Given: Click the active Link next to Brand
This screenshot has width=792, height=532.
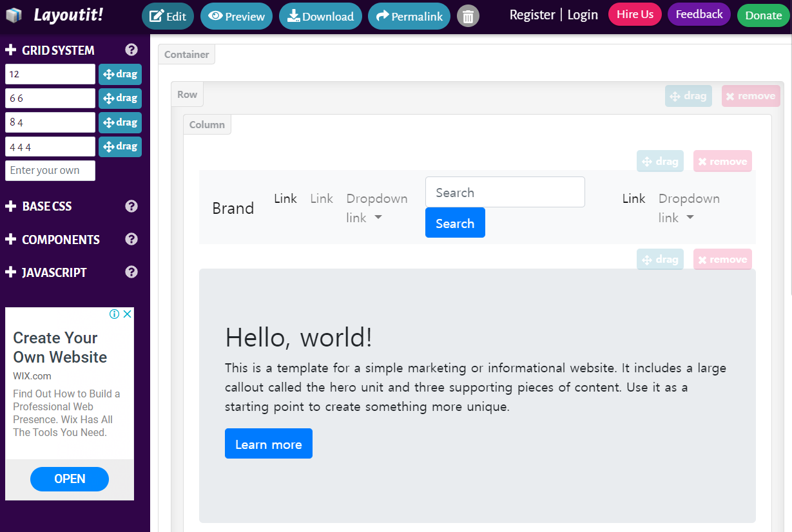Looking at the screenshot, I should tap(285, 198).
